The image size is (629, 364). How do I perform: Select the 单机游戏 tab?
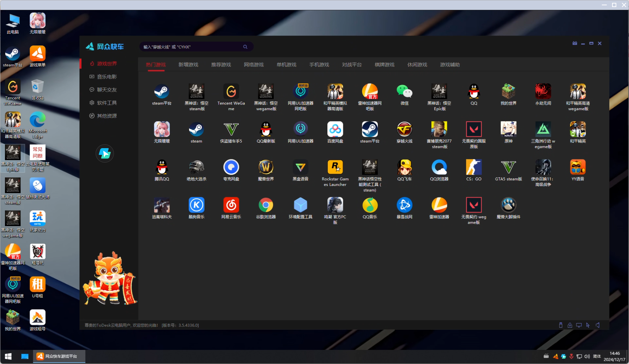[x=286, y=65]
